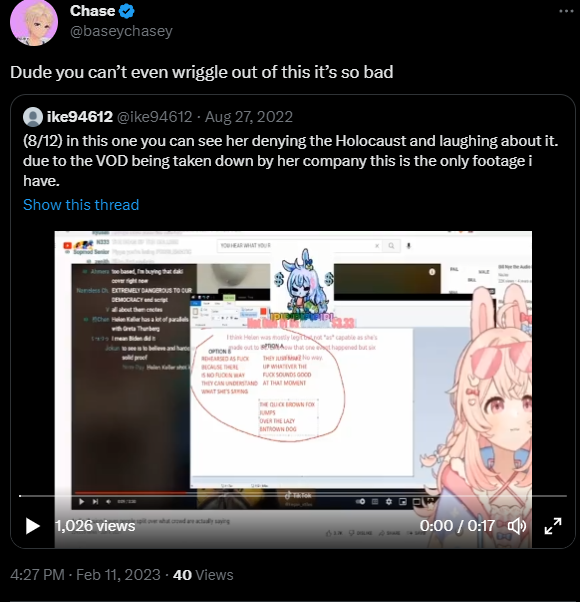
Task: Open the tweet's three-dot more menu
Action: point(566,11)
